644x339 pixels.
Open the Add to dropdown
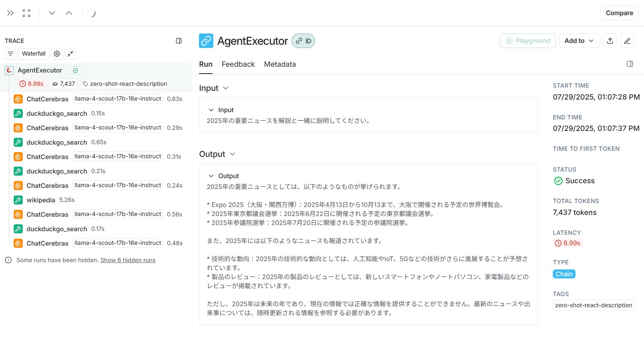click(579, 41)
